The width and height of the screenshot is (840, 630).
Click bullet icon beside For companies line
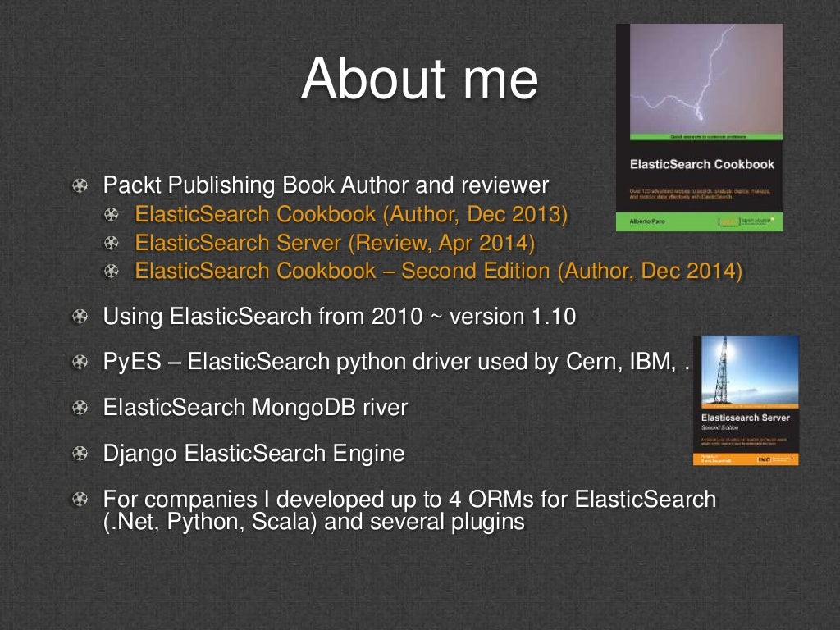(80, 500)
